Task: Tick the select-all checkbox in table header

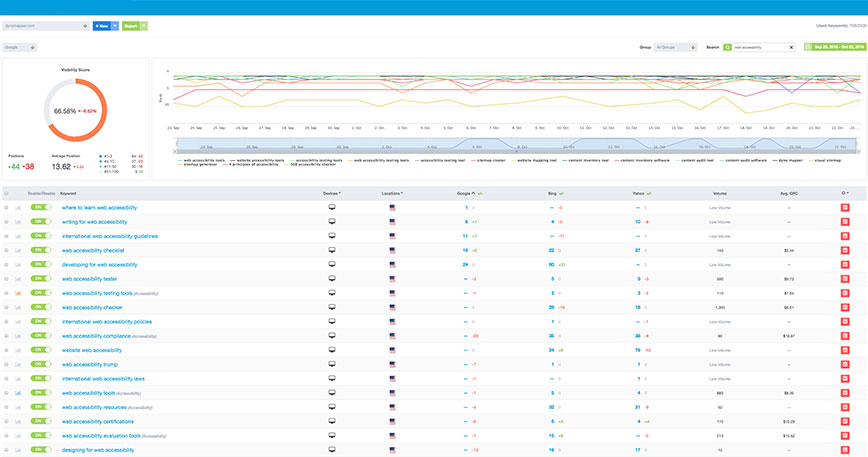Action: 7,193
